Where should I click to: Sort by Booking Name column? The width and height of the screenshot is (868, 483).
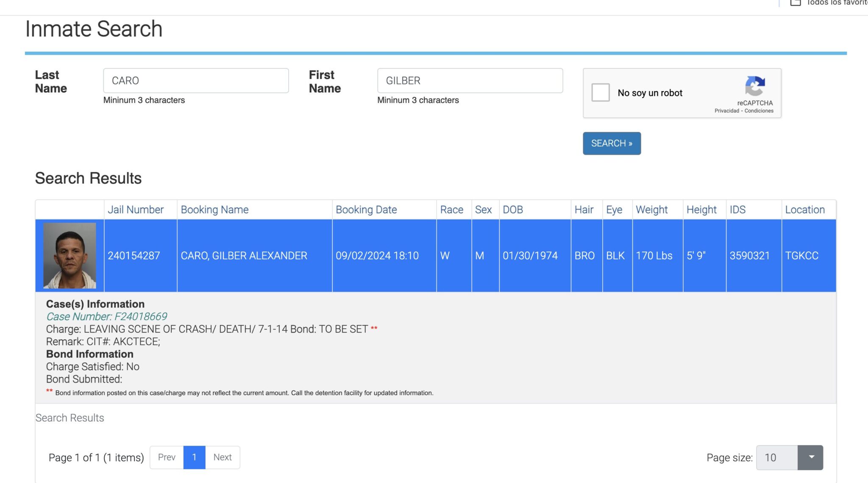click(x=214, y=209)
